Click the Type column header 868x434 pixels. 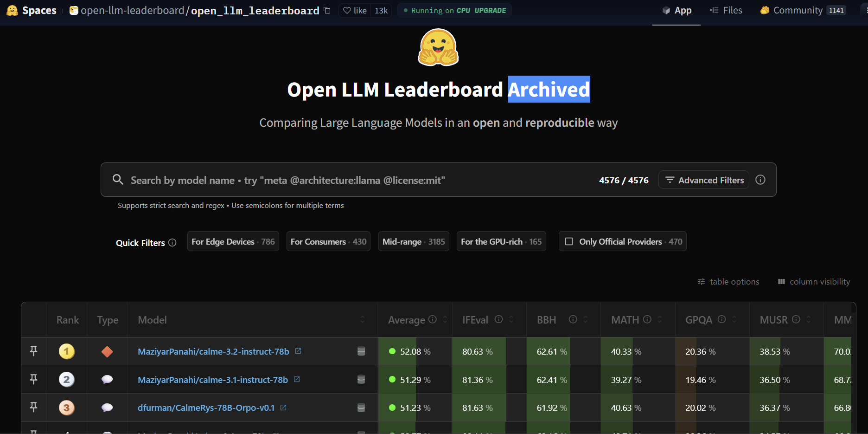coord(108,320)
